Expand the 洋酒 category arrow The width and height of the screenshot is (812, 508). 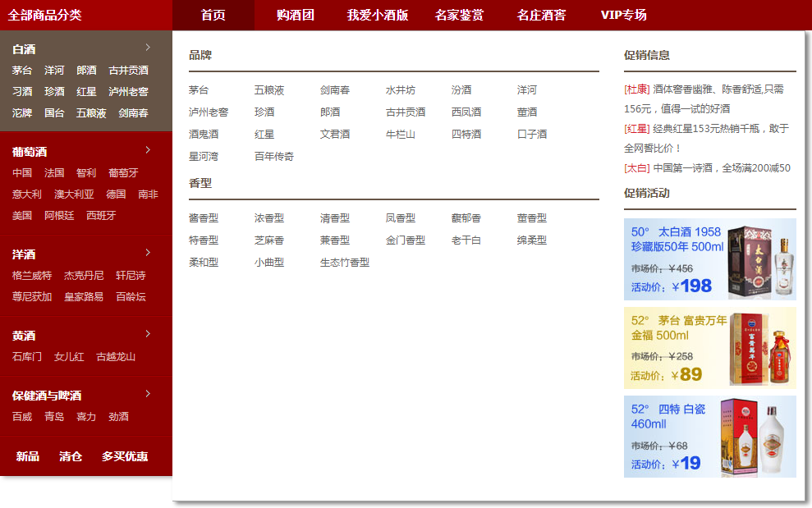click(148, 253)
